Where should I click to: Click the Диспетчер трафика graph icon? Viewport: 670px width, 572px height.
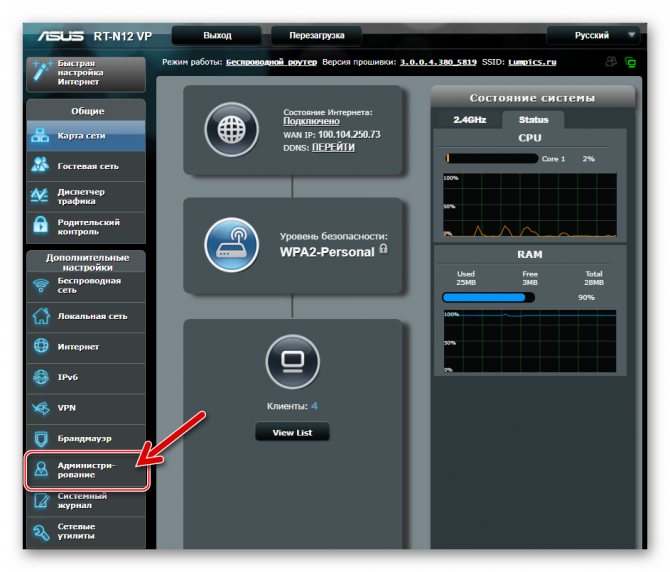40,196
